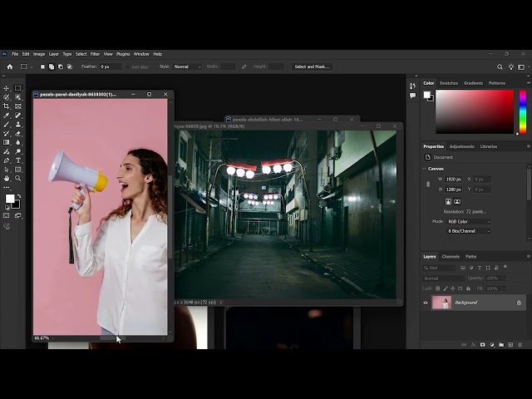This screenshot has height=399, width=532.
Task: Click the Home icon in options bar
Action: coord(10,66)
